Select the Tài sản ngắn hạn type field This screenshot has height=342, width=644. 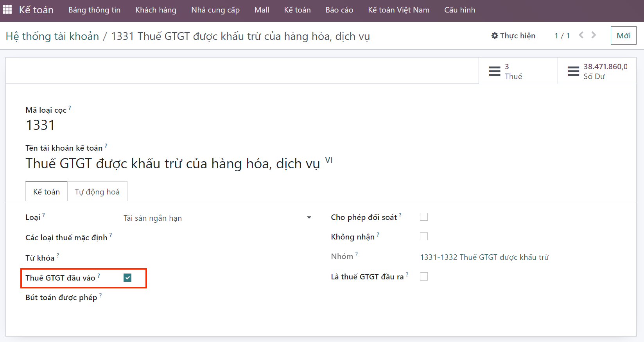[217, 218]
